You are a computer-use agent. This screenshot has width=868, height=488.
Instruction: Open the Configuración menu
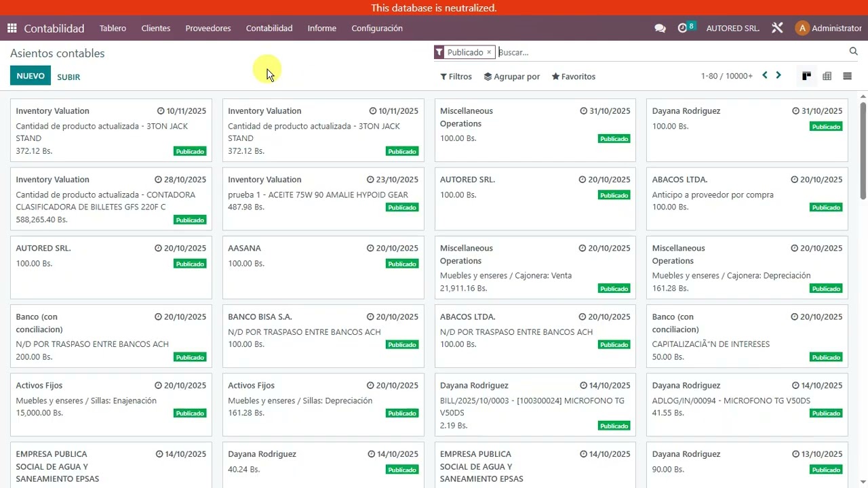pos(377,28)
